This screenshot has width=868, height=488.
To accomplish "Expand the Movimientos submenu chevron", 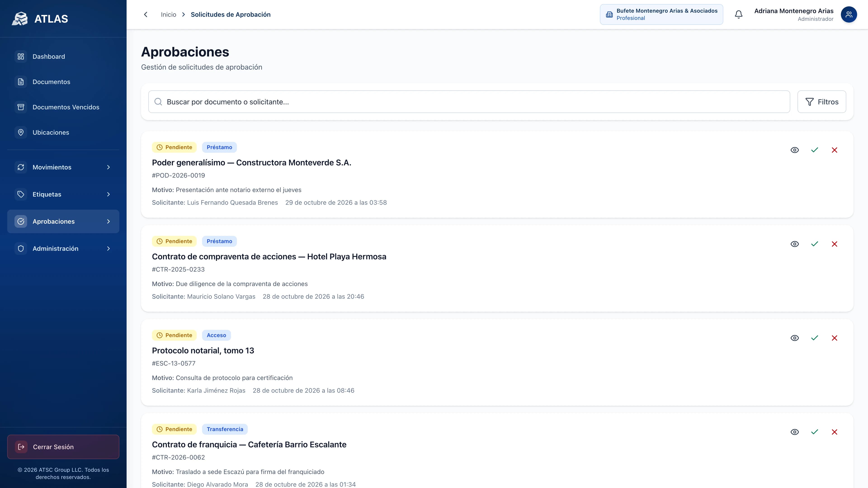I will pos(108,167).
